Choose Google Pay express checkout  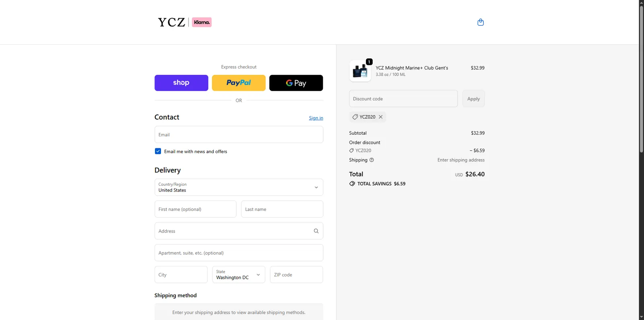tap(296, 83)
